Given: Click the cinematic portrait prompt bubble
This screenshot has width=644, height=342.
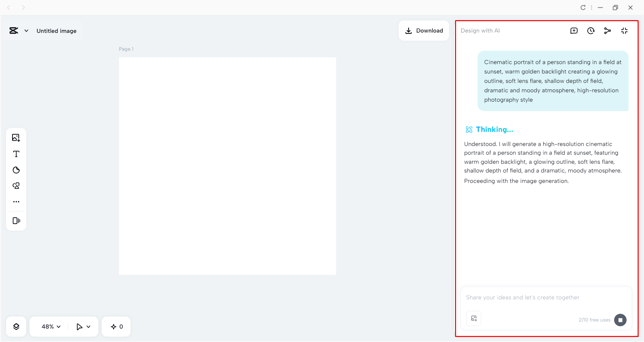Looking at the screenshot, I should (553, 81).
